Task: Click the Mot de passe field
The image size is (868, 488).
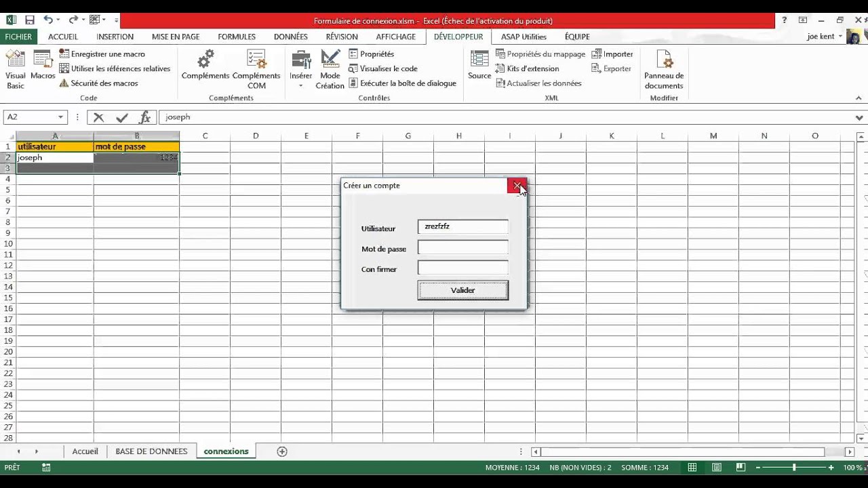Action: coord(463,247)
